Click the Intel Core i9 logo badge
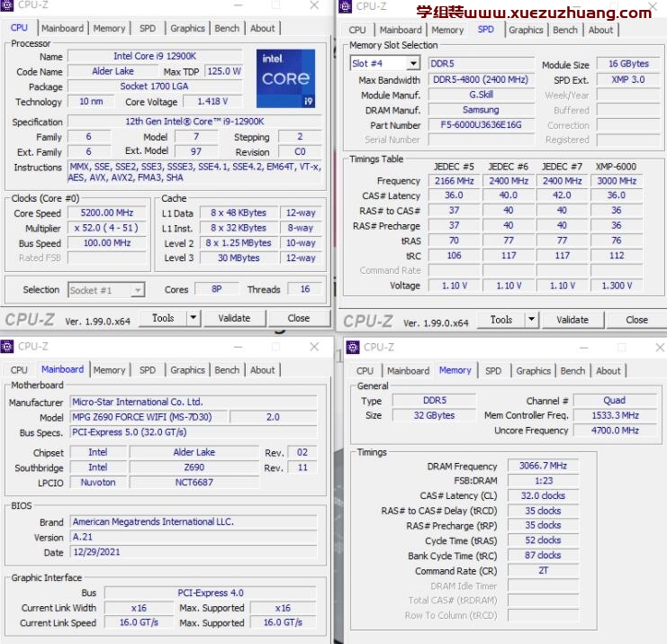The height and width of the screenshot is (644, 667). click(x=285, y=78)
